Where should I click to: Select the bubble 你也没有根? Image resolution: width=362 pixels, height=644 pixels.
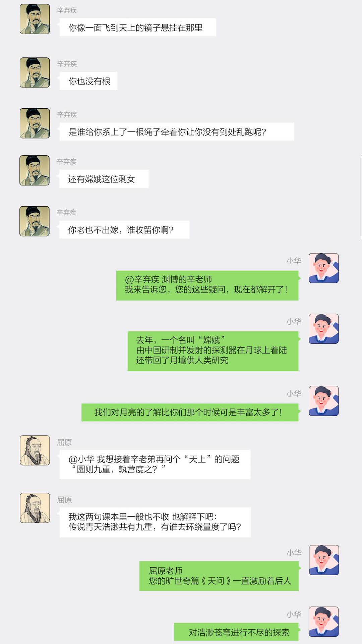(88, 81)
